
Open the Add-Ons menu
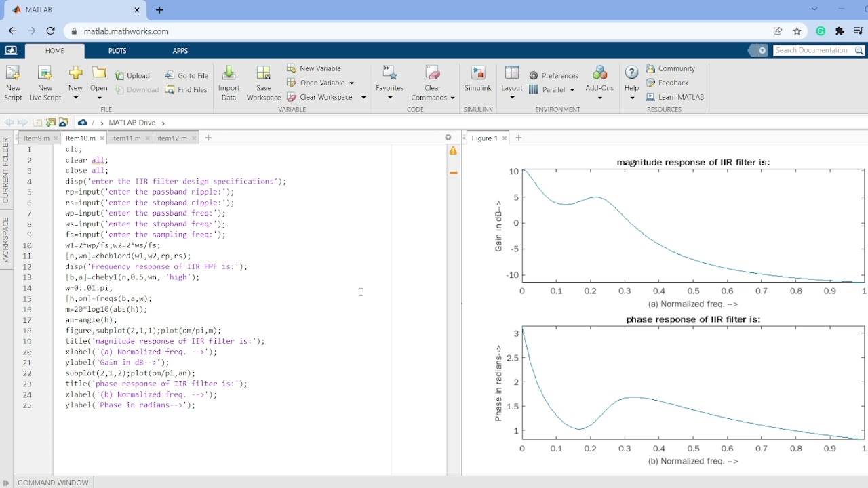[599, 83]
